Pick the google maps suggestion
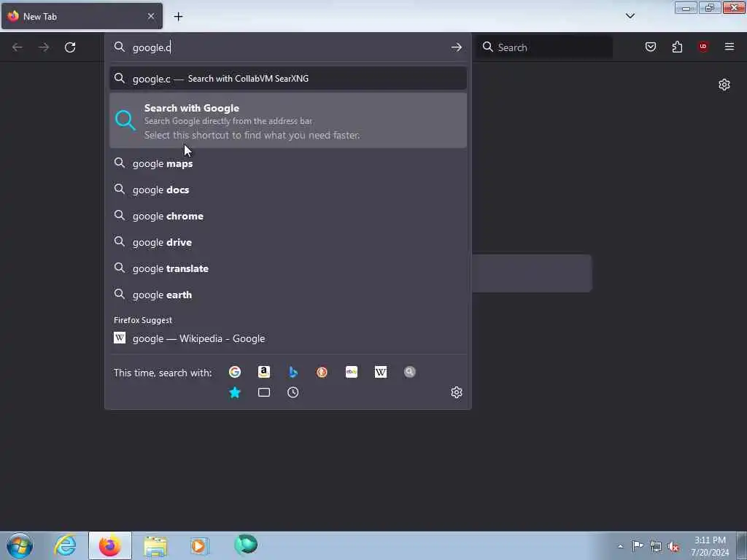 (288, 163)
